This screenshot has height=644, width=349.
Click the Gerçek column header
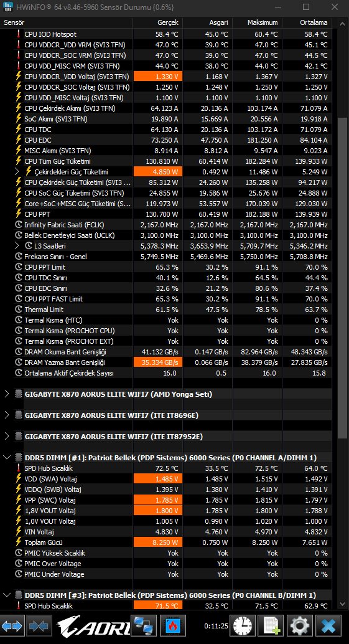158,22
